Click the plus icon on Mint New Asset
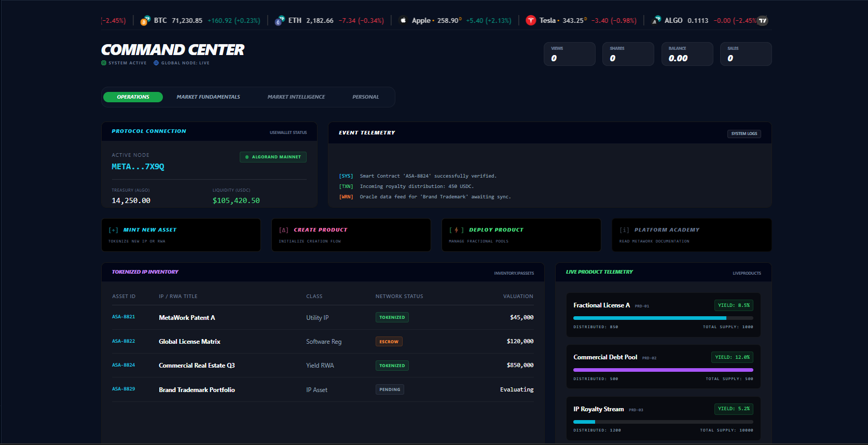868x445 pixels. (x=114, y=230)
